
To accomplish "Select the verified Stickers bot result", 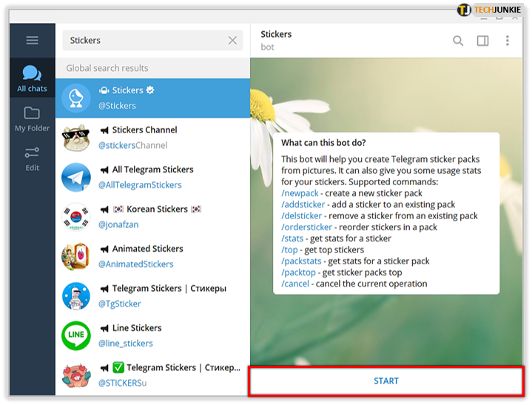I will click(152, 98).
